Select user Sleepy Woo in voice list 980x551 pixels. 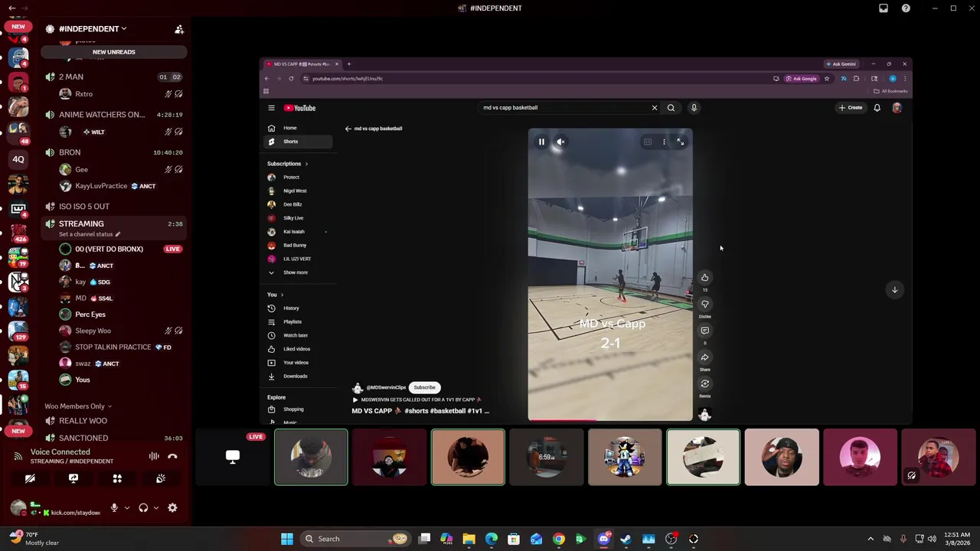pos(93,331)
